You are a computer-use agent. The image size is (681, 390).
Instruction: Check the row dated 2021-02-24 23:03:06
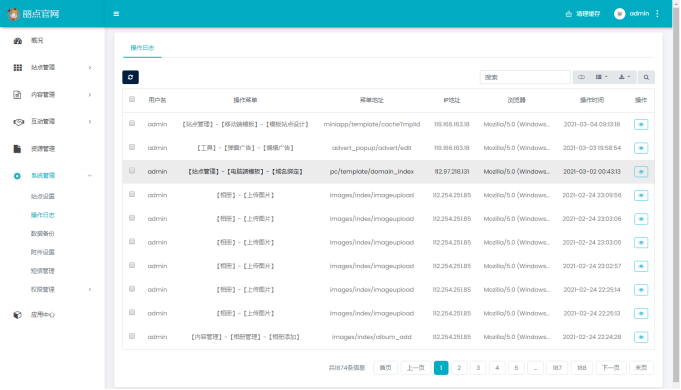pos(132,218)
